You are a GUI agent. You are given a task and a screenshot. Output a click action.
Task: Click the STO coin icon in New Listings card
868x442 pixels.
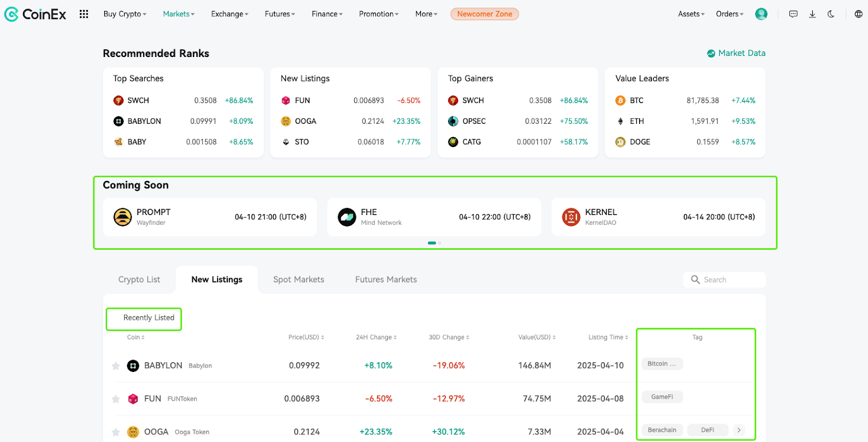[x=286, y=142]
